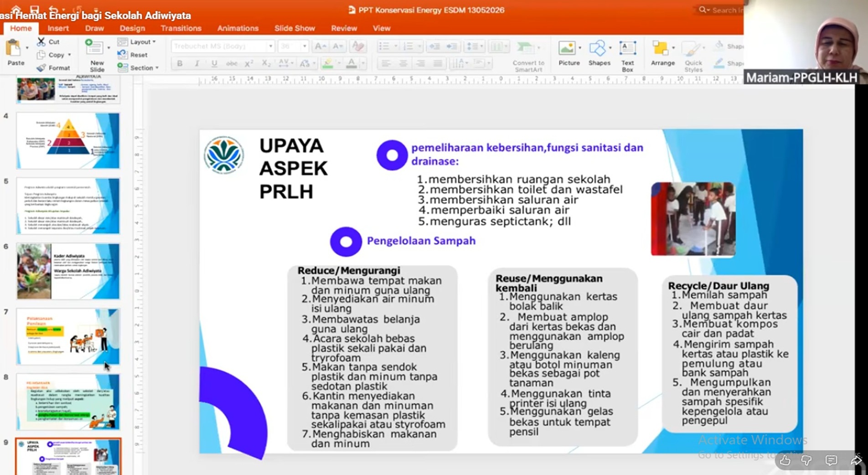Align text to the left
This screenshot has height=475, width=868.
click(386, 63)
